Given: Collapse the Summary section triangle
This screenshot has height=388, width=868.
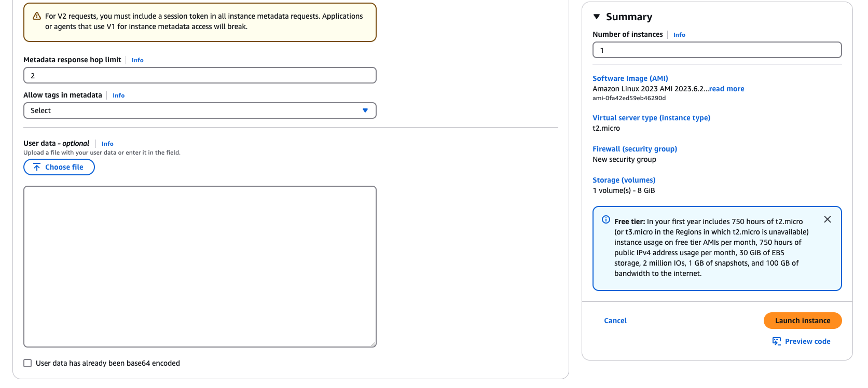Looking at the screenshot, I should 597,17.
